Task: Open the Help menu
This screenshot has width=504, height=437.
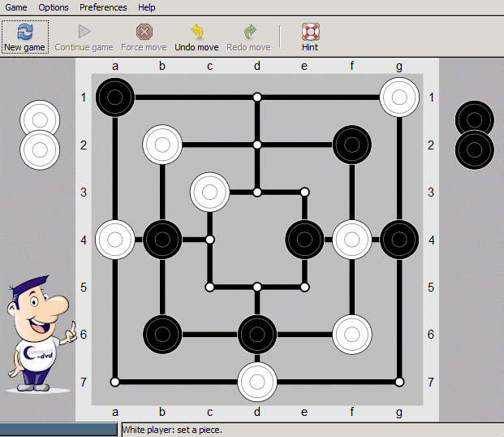Action: [x=147, y=7]
